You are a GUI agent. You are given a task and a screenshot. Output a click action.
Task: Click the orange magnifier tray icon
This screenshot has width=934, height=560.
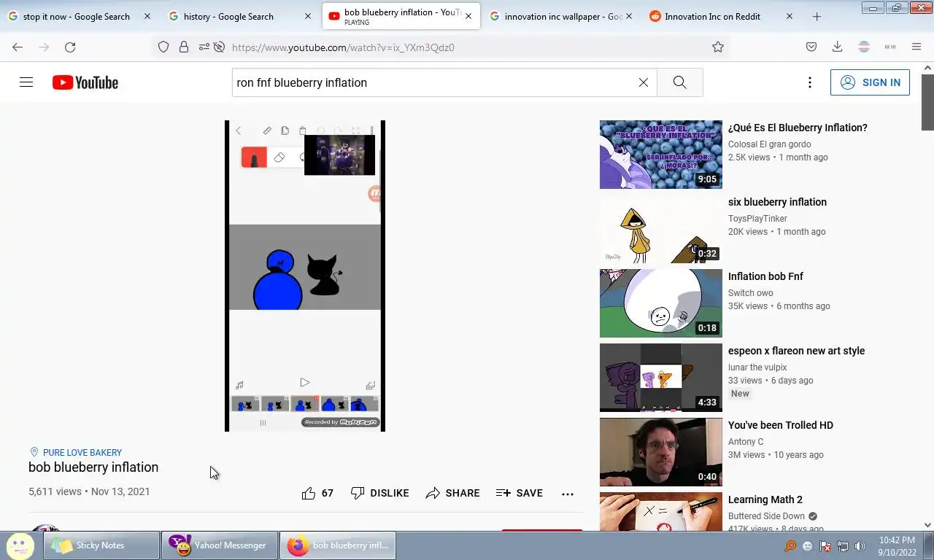pos(790,546)
